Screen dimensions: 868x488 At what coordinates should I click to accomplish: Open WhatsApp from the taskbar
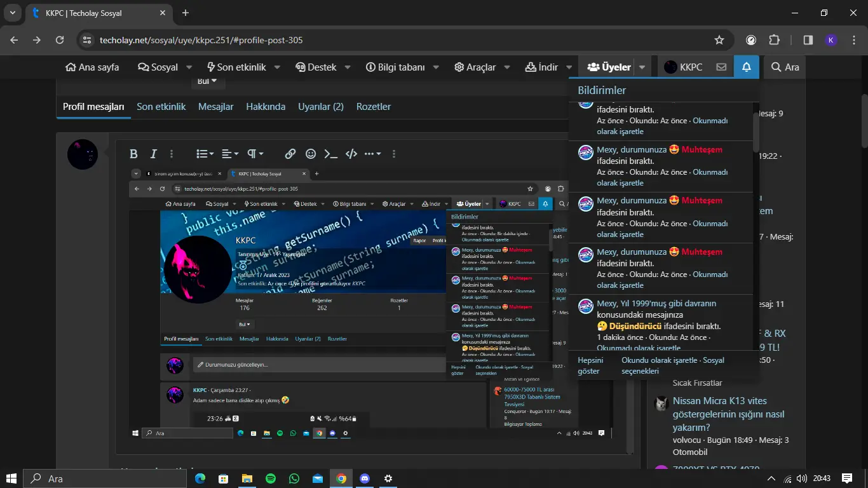click(x=294, y=478)
